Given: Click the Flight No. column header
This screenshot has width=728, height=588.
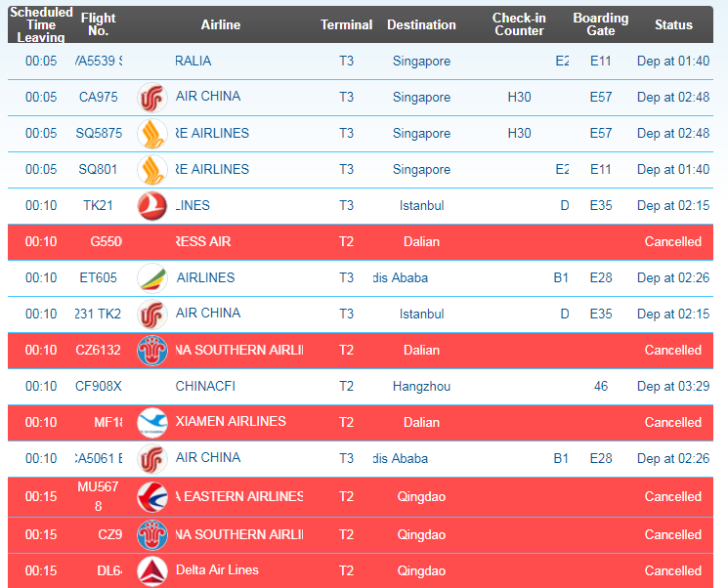Looking at the screenshot, I should click(x=99, y=24).
